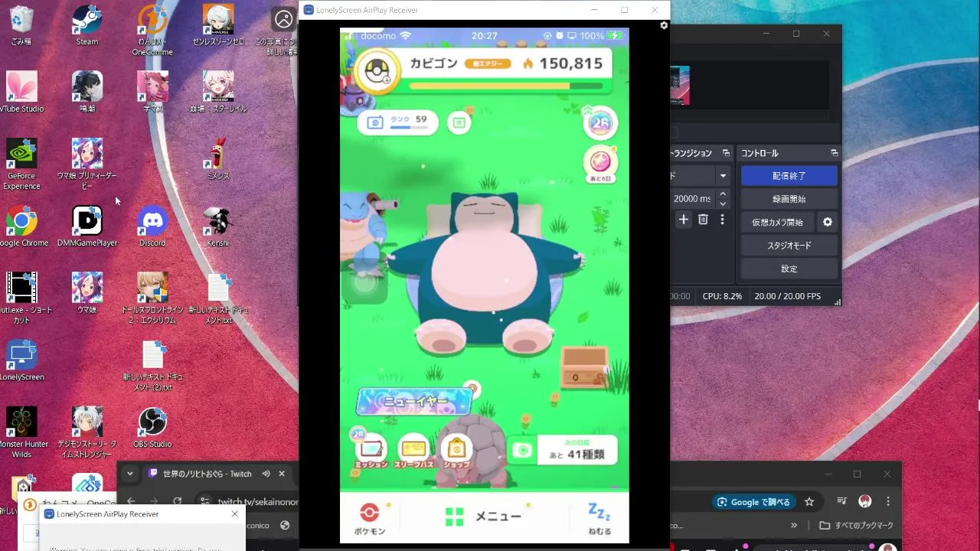The height and width of the screenshot is (551, 980).
Task: Open the ごみ箱 recycle bin icon
Action: point(21,25)
